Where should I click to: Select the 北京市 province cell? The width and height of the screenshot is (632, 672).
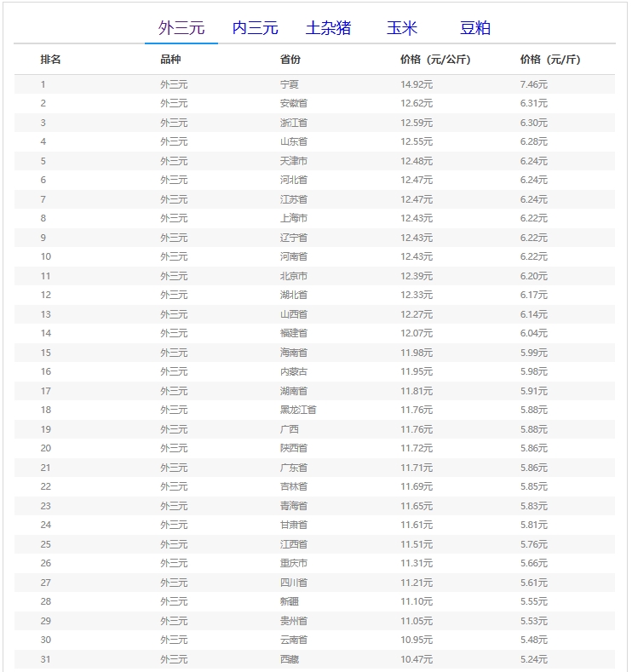coord(294,276)
